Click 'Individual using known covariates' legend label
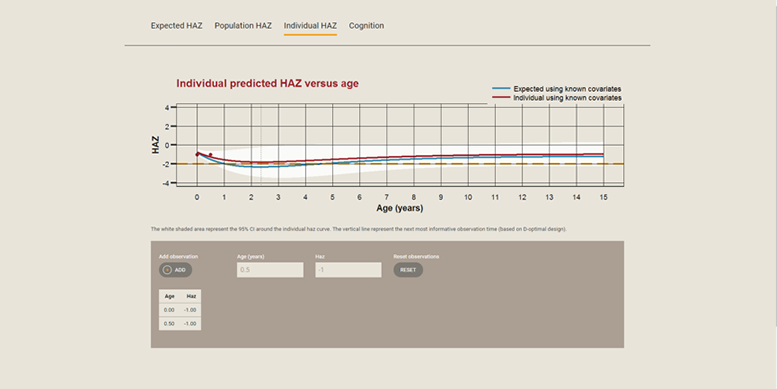 [x=567, y=98]
